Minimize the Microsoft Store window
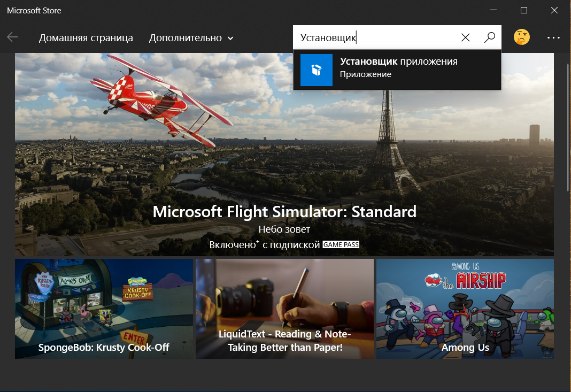Viewport: 571px width, 392px height. [493, 10]
